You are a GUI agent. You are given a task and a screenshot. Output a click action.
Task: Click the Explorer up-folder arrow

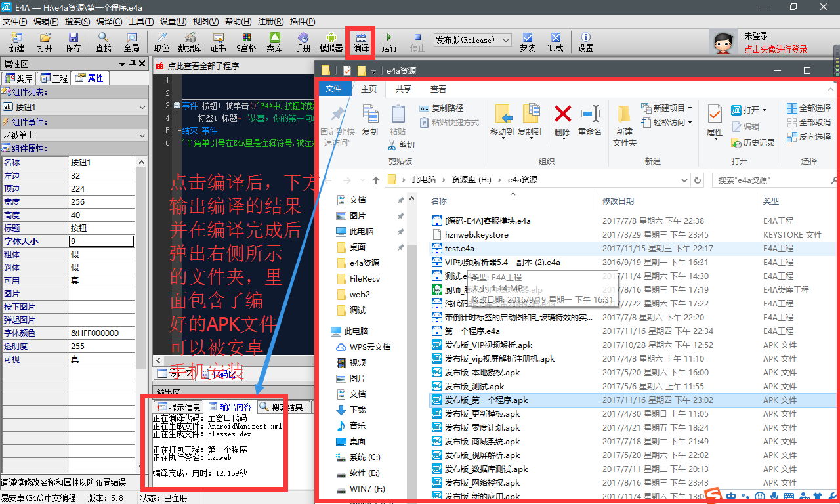point(375,180)
